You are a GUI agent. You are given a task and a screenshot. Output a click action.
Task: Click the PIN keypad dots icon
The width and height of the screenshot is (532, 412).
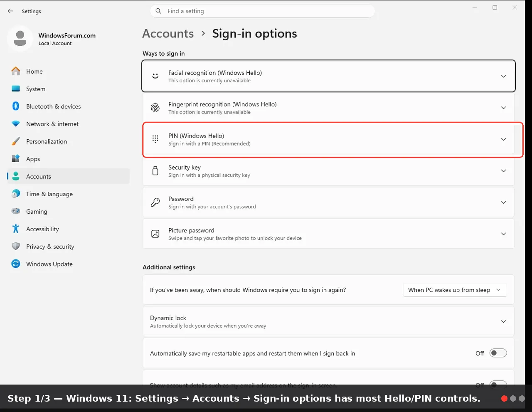pos(155,139)
